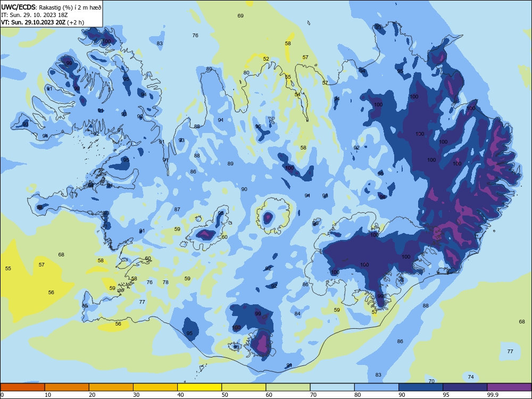Select the '74' value in the southeast ocean
The image size is (532, 399).
[471, 377]
